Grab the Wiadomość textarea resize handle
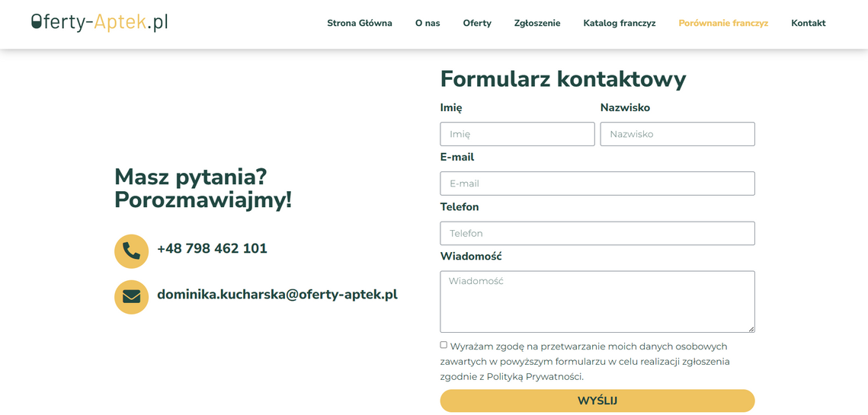The image size is (868, 415). 751,328
